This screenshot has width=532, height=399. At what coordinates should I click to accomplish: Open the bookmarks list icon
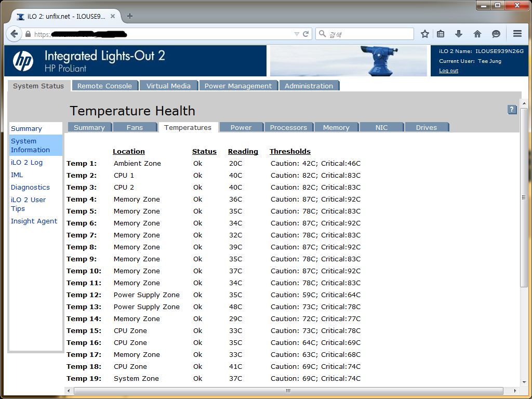(441, 34)
